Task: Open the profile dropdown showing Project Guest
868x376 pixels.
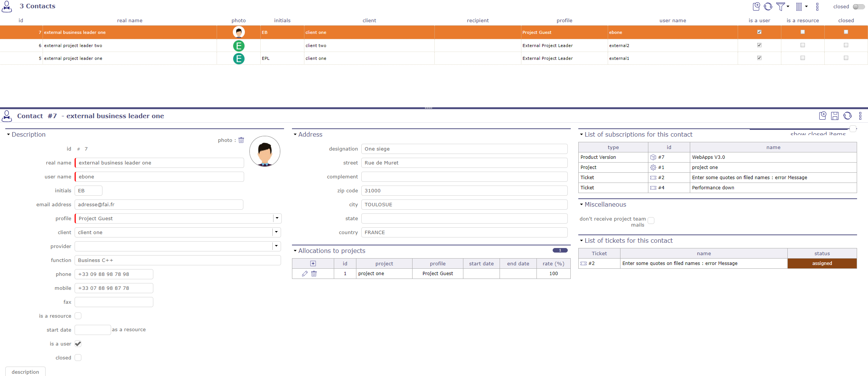Action: [277, 218]
